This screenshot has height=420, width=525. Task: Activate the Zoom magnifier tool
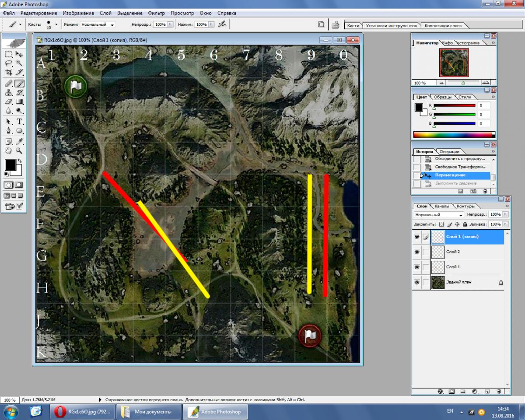(x=19, y=150)
